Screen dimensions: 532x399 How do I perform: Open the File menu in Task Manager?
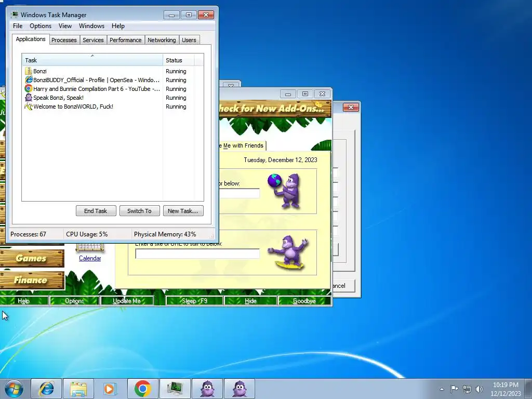tap(18, 26)
